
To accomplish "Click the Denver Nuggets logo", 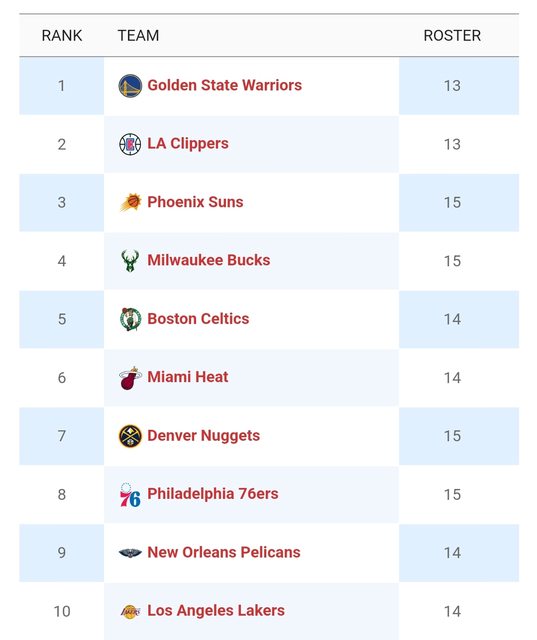I will click(130, 436).
